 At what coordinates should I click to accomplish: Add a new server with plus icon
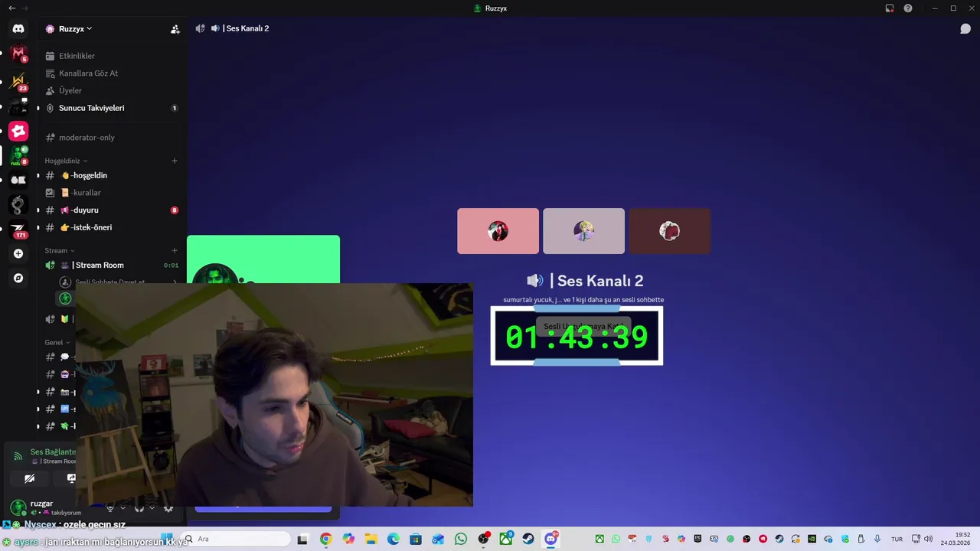[x=18, y=253]
